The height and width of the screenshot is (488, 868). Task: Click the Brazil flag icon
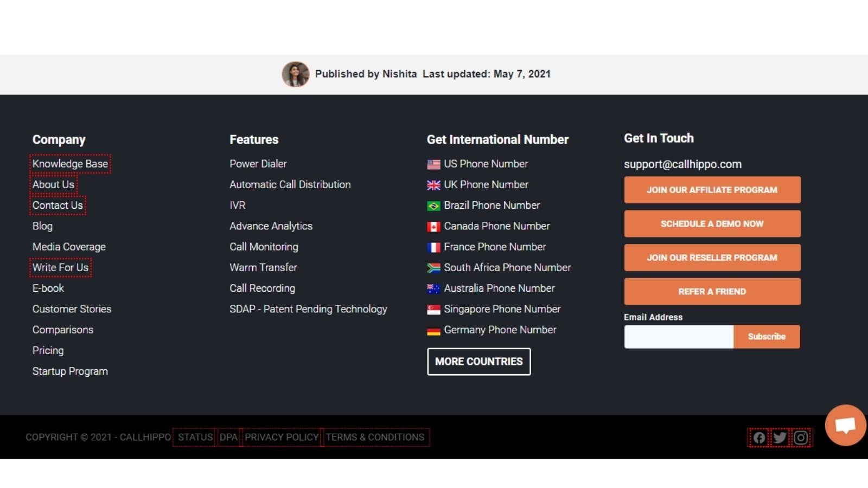pos(433,206)
